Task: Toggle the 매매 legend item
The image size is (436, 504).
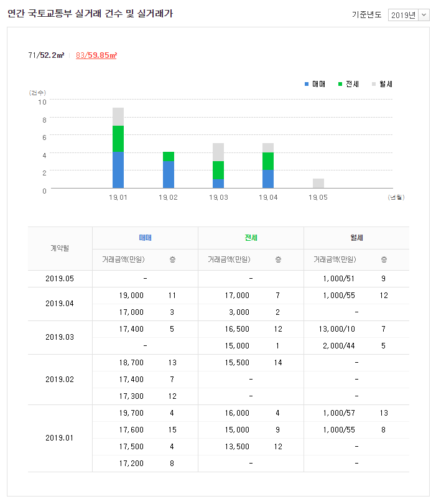Action: (315, 84)
